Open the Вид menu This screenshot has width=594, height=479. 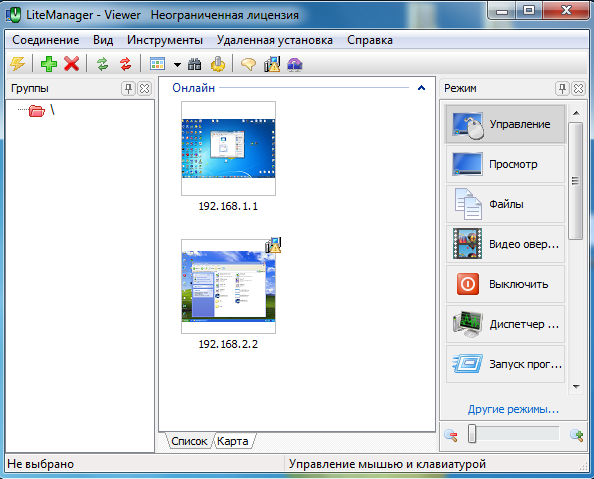pos(103,40)
